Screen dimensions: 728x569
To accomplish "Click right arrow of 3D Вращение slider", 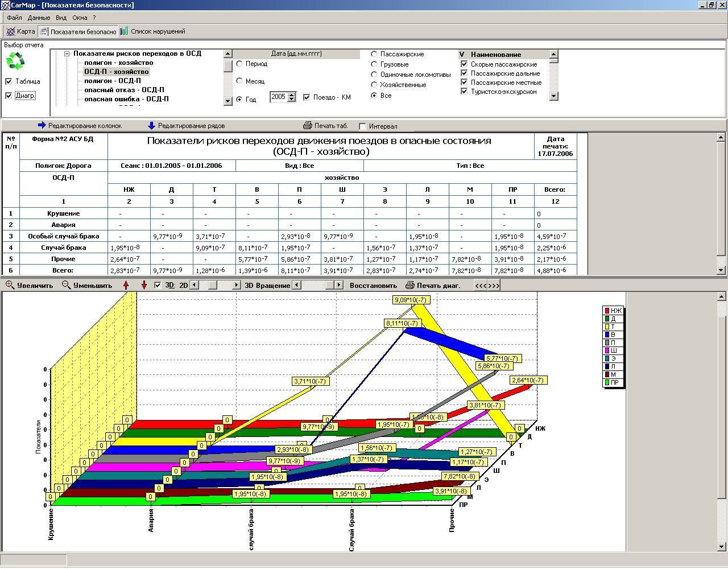I will click(339, 285).
